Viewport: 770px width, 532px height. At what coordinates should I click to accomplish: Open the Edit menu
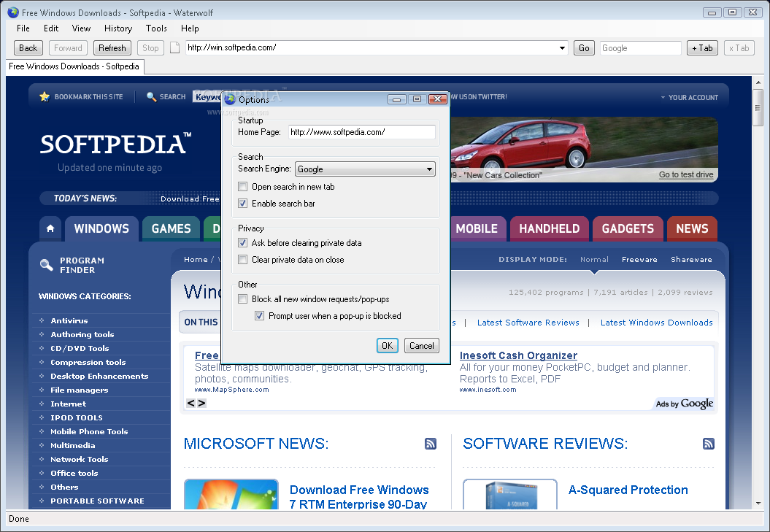pyautogui.click(x=51, y=28)
